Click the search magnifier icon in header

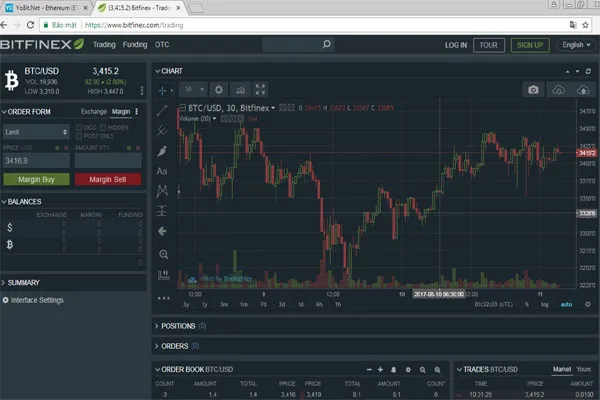326,44
